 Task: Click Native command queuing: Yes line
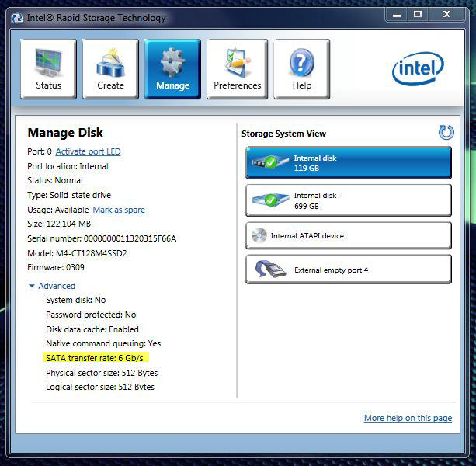pyautogui.click(x=103, y=343)
